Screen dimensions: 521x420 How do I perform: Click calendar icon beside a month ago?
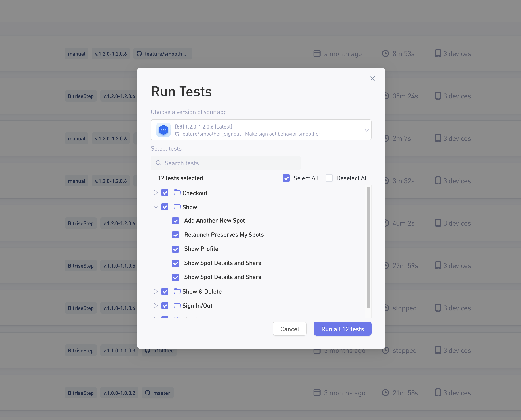(x=317, y=53)
